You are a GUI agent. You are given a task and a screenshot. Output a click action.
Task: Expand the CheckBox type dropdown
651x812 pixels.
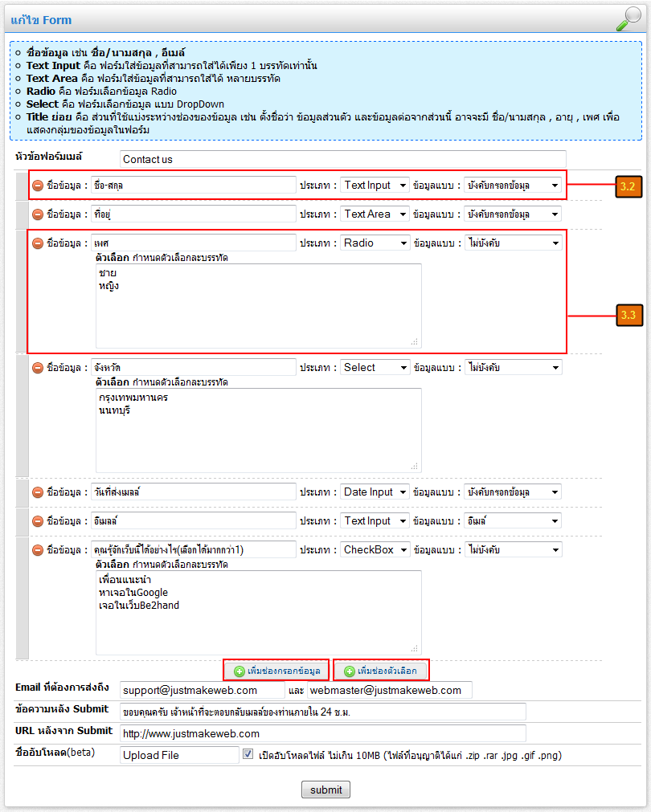[x=375, y=550]
